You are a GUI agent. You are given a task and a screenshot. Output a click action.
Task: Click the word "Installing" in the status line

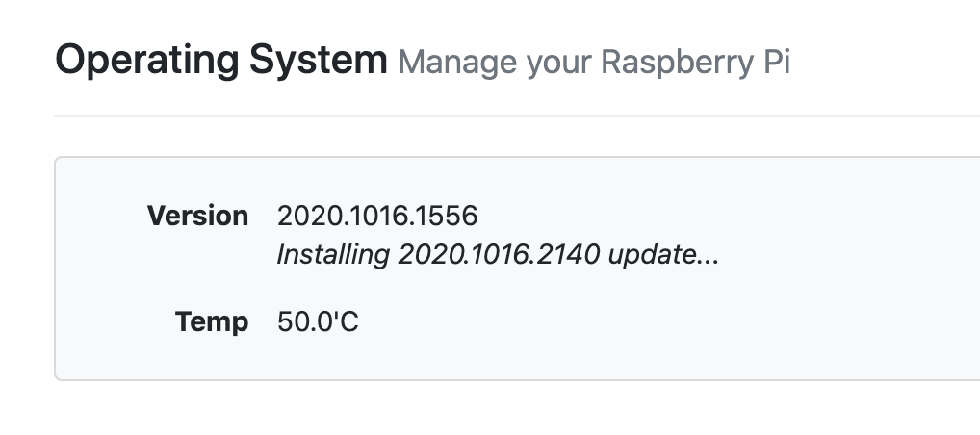click(x=333, y=255)
